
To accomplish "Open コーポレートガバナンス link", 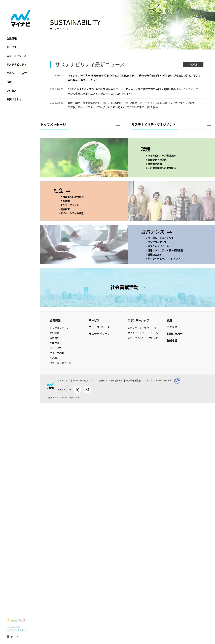I will (160, 238).
